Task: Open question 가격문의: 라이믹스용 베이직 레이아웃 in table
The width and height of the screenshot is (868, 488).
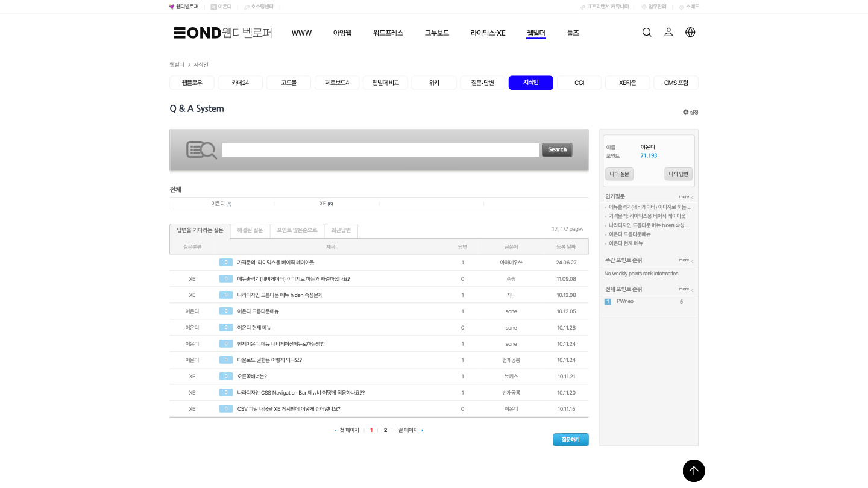Action: pos(275,263)
